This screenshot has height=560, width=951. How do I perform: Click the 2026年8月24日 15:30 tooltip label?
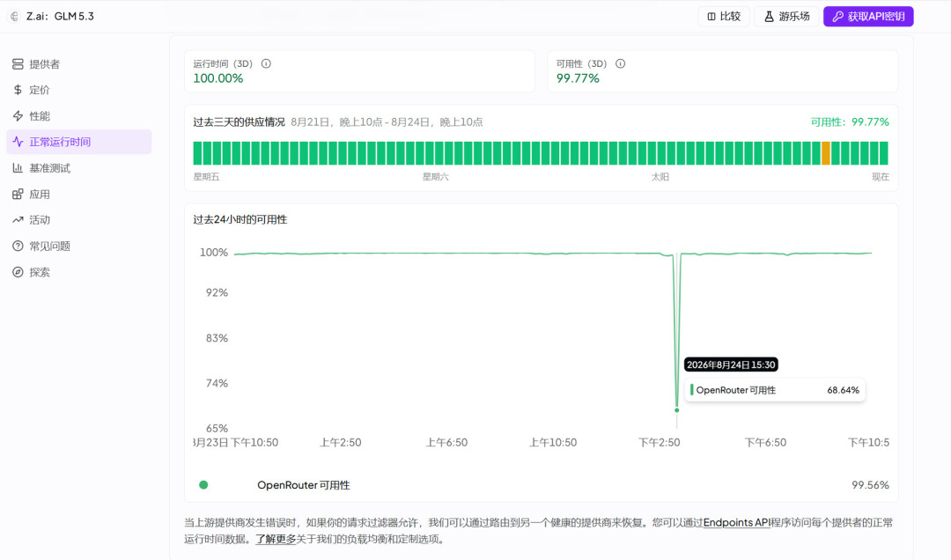[x=731, y=365]
